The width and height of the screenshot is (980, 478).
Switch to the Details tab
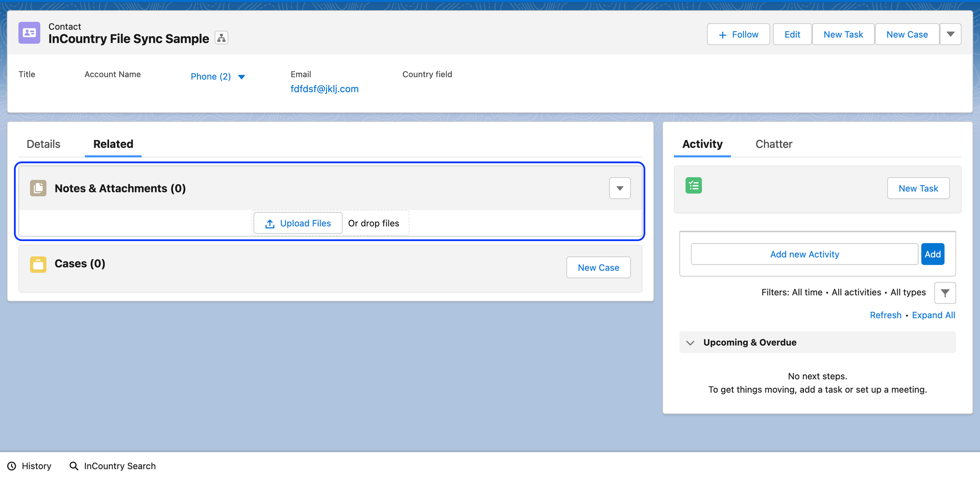43,144
